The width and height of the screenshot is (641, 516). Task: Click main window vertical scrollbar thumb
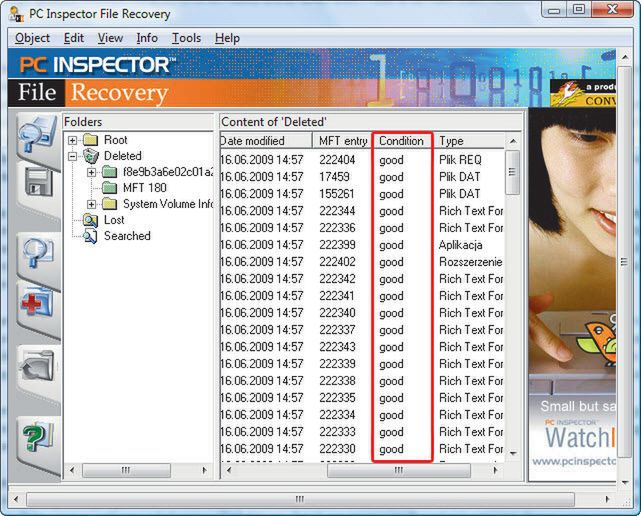click(x=624, y=262)
